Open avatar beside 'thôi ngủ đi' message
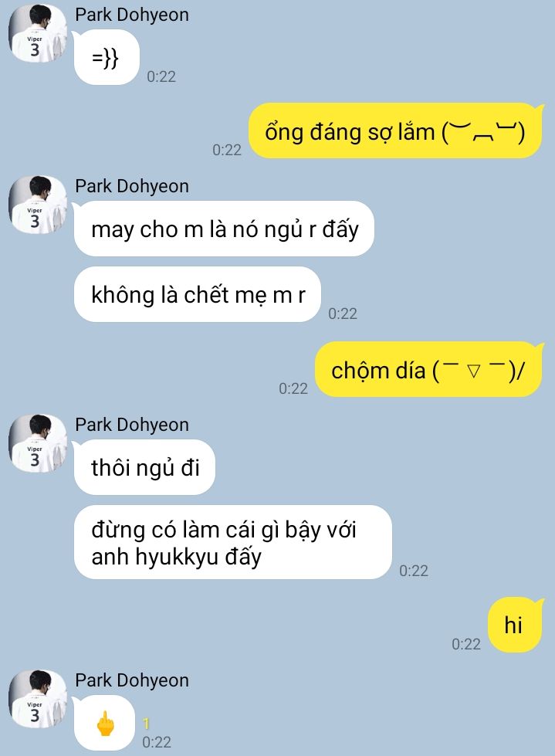The image size is (555, 756). [x=38, y=443]
